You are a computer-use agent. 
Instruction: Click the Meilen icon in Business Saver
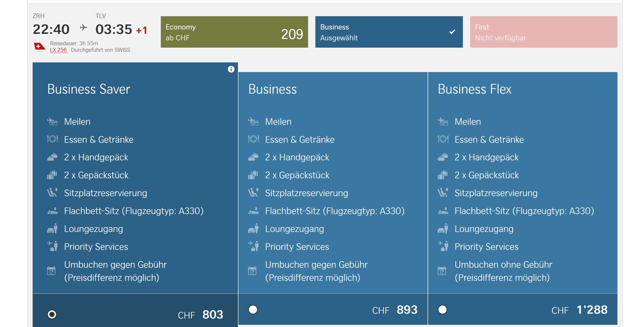click(x=52, y=122)
